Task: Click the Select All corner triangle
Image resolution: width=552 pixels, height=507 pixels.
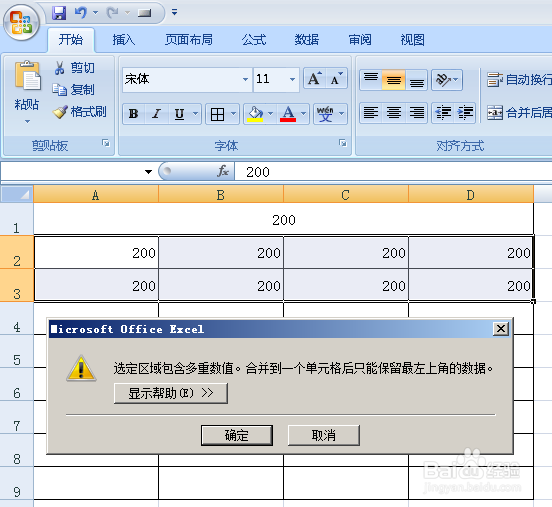Action: pyautogui.click(x=17, y=194)
